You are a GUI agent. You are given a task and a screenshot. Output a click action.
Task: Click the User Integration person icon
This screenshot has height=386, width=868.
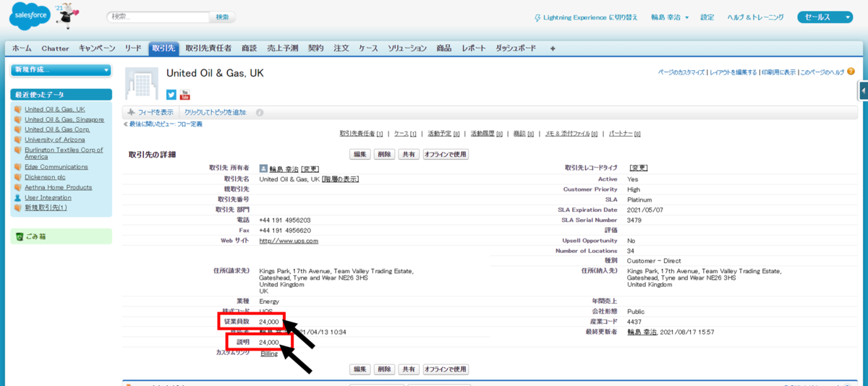(x=17, y=197)
